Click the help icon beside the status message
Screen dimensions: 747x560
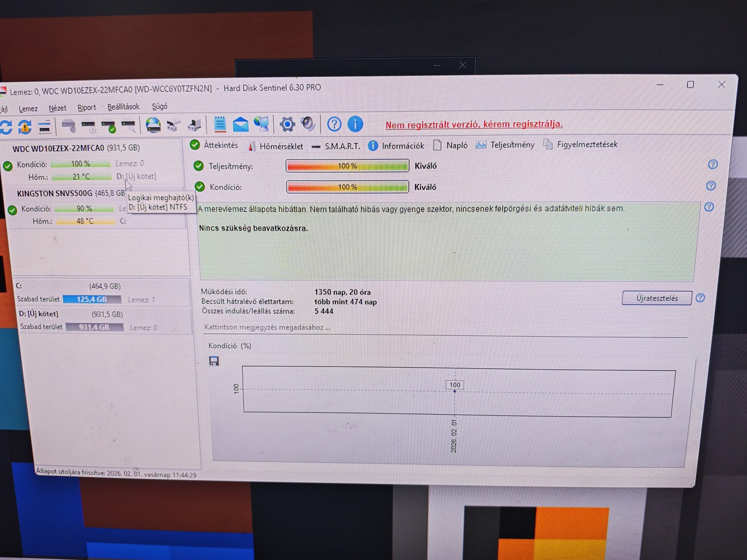pos(709,207)
